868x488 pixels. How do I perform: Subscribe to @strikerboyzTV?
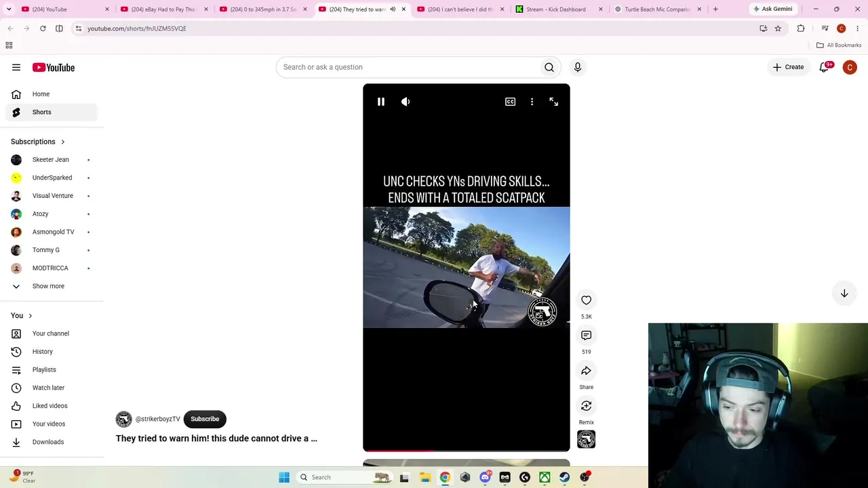pos(205,419)
